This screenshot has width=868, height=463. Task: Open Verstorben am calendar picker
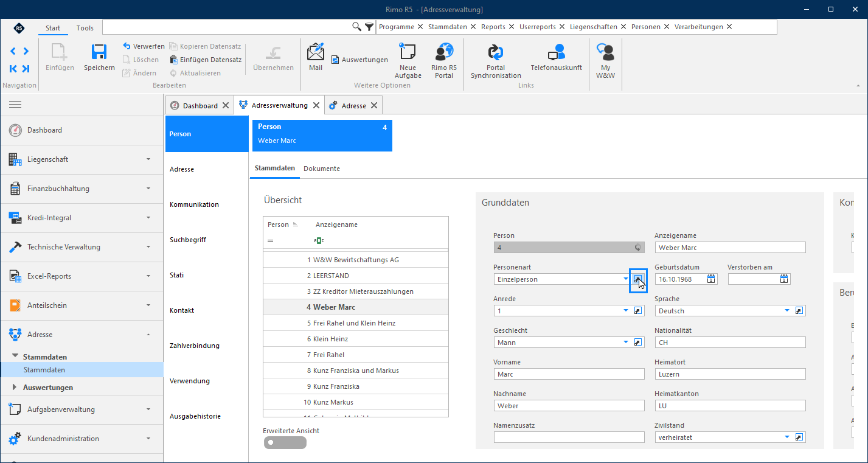click(x=784, y=279)
